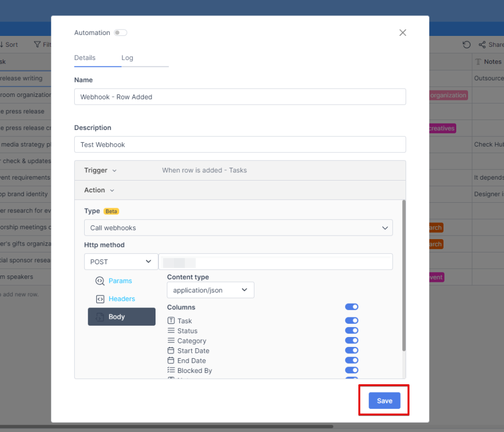Open the POST http method dropdown
Screen dimensions: 504x432
pos(121,262)
